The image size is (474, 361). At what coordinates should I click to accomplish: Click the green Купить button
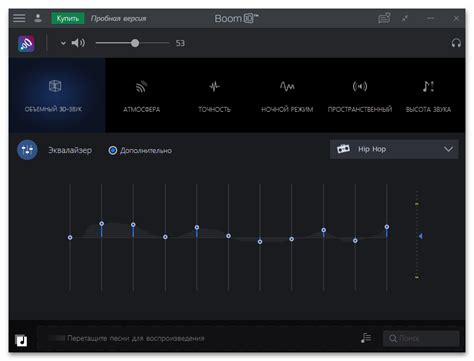click(x=68, y=18)
